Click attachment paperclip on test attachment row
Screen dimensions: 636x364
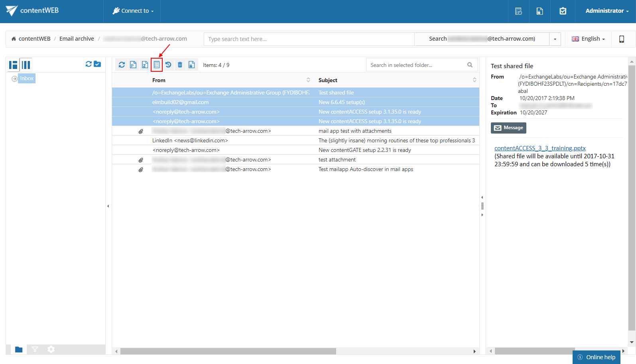141,160
